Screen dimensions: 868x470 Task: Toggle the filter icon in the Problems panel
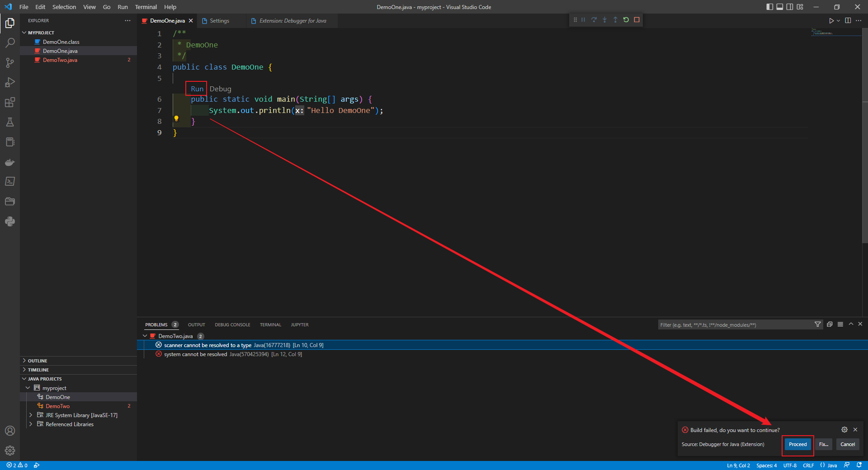click(817, 324)
